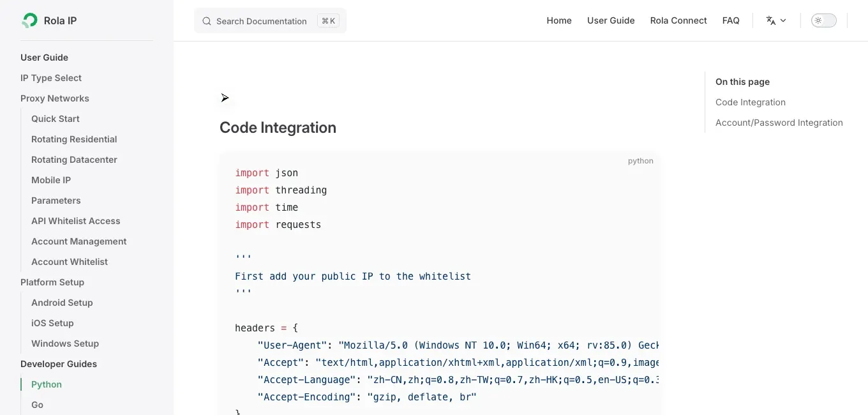Click the 'import threading' code line
The width and height of the screenshot is (868, 415).
click(281, 190)
